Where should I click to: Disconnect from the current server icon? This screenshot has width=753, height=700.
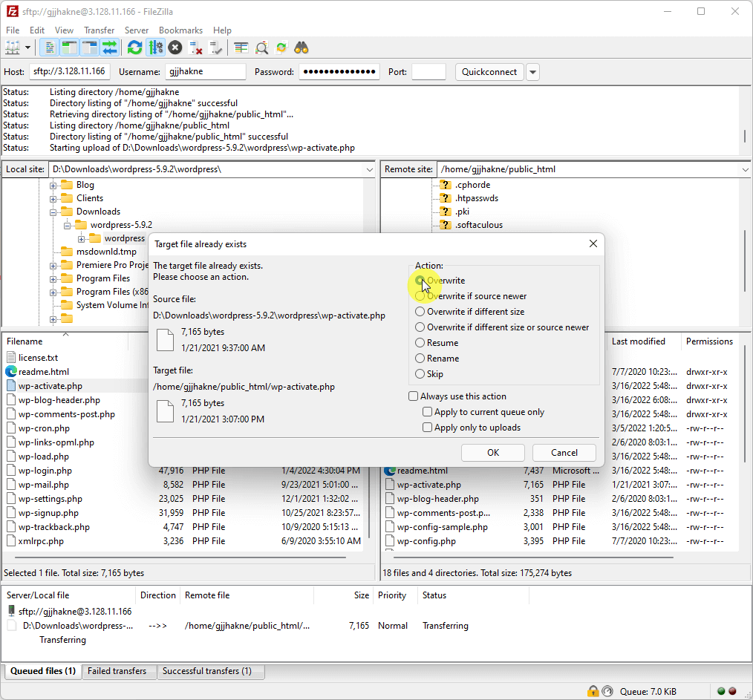(x=195, y=48)
